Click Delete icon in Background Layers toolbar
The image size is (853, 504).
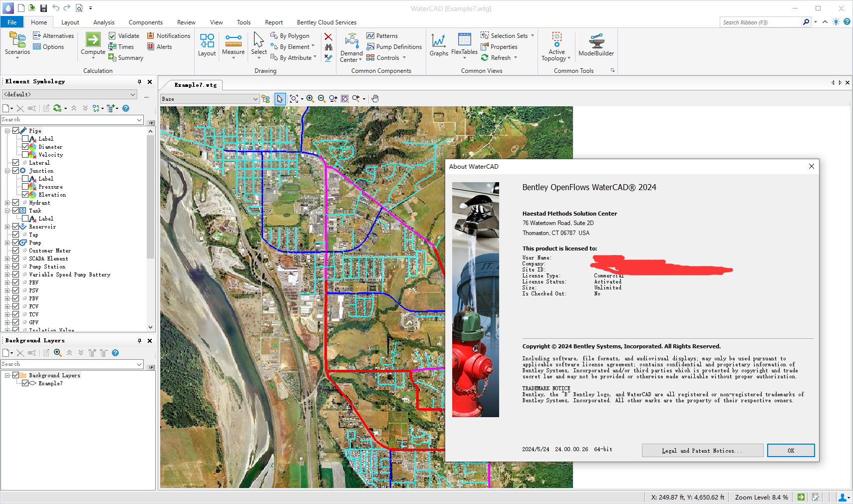[20, 353]
